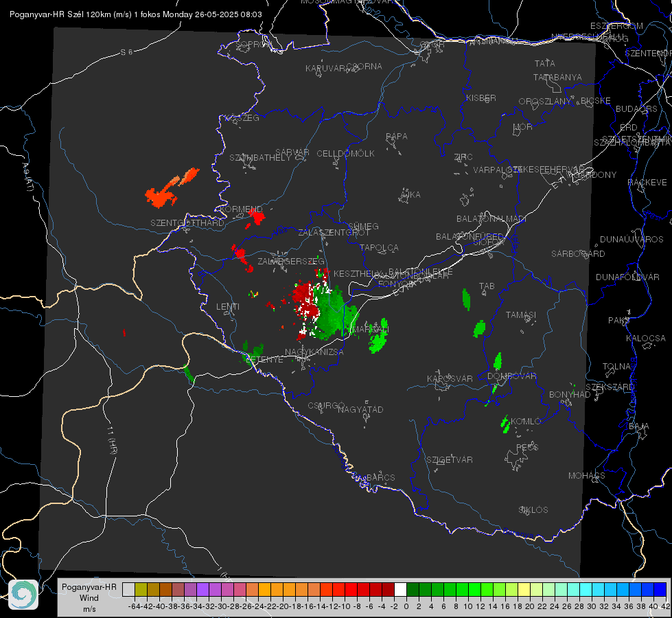Click the OROSZLANY town label

click(545, 101)
